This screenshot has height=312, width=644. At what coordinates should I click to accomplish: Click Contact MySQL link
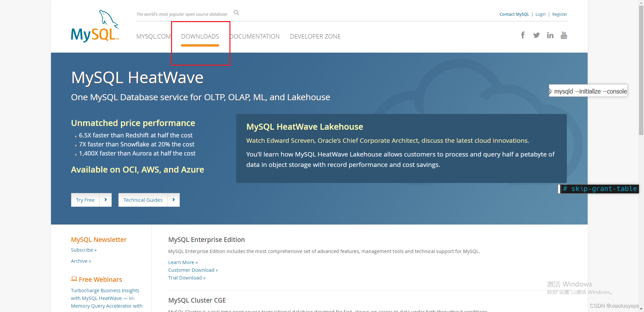[514, 14]
